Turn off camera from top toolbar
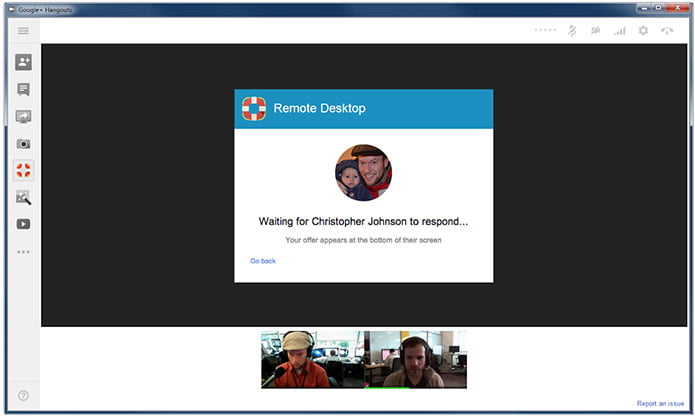The height and width of the screenshot is (417, 695). coord(595,31)
